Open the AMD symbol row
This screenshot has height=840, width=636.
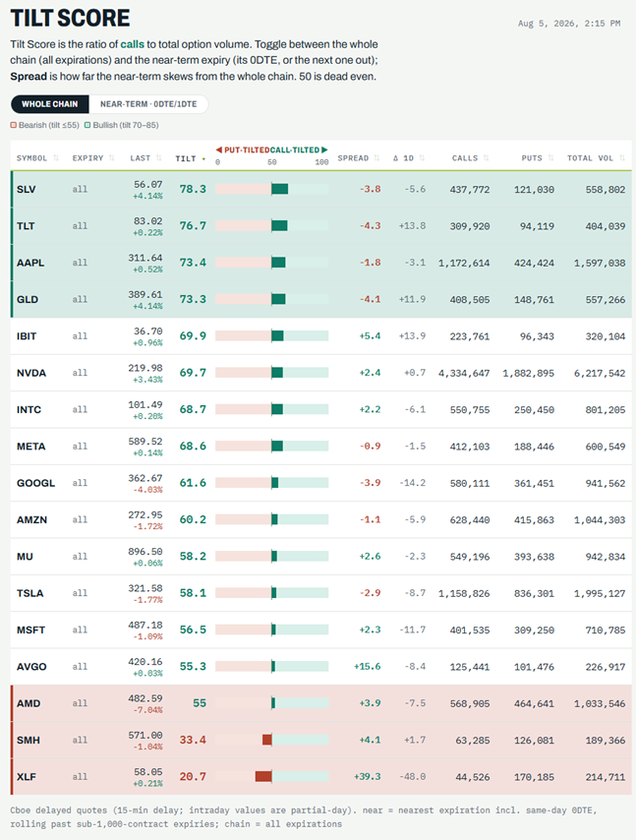(320, 703)
